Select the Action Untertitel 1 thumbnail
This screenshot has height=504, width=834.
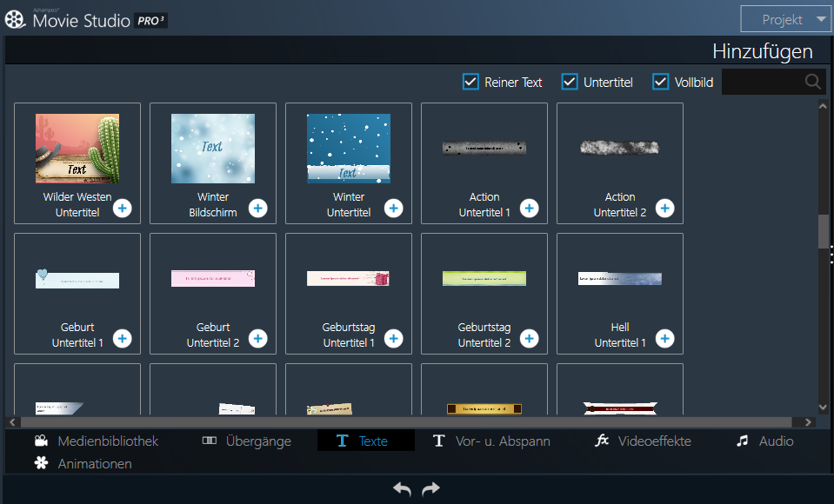pos(484,148)
